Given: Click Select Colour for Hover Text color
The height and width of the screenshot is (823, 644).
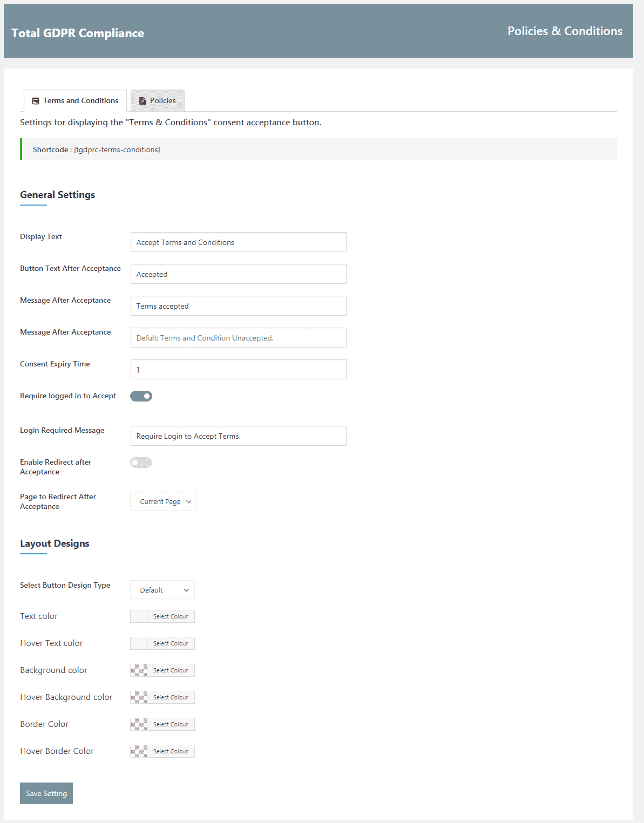Looking at the screenshot, I should (171, 643).
